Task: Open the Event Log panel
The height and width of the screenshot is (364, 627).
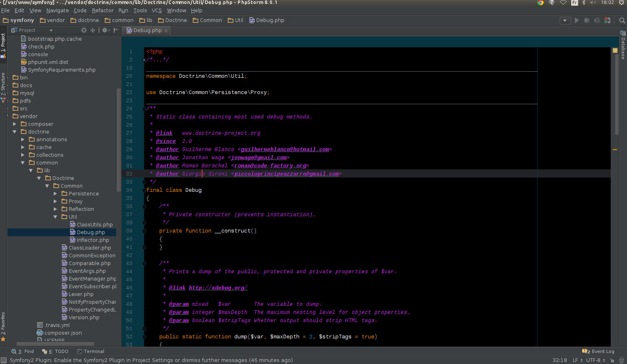Action: [598, 351]
